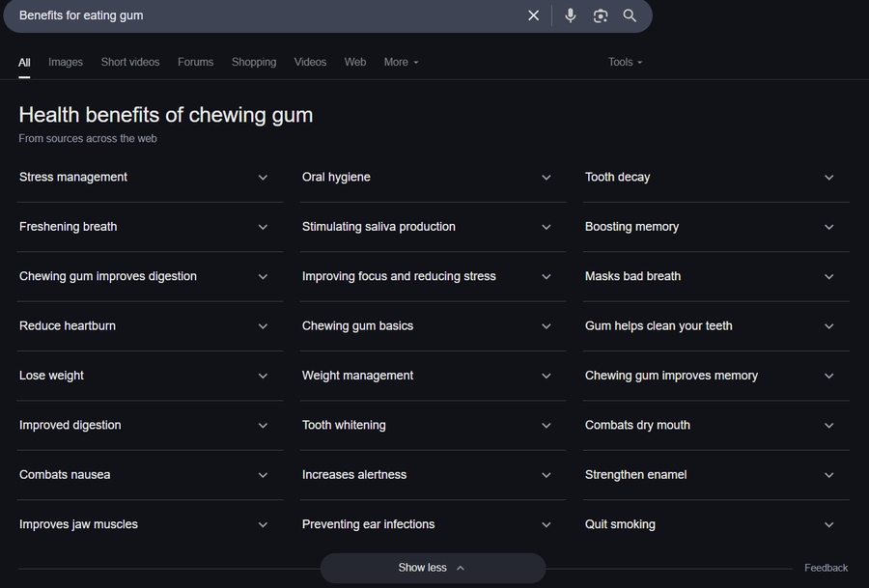
Task: Click the magnifying glass search icon
Action: 630,15
